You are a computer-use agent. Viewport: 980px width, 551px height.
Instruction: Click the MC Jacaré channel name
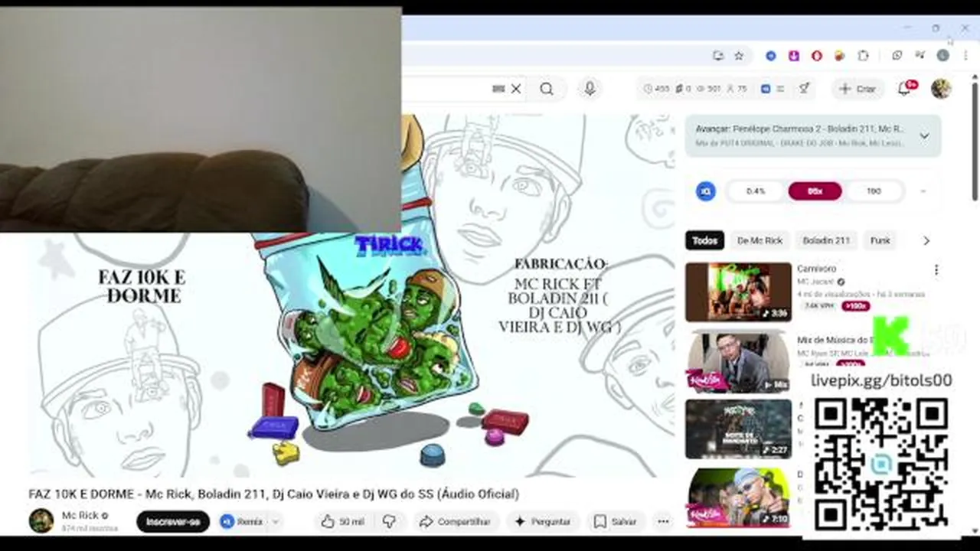pos(815,282)
